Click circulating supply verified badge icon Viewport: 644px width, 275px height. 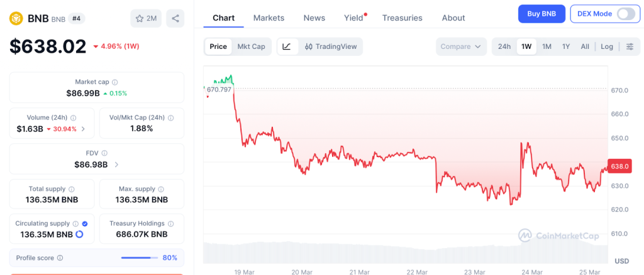click(x=85, y=224)
